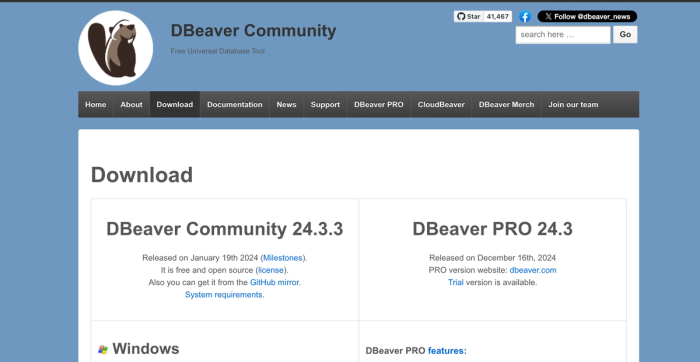Click the 'Free Universal Database Tool' tagline
The image size is (700, 362).
pyautogui.click(x=217, y=51)
